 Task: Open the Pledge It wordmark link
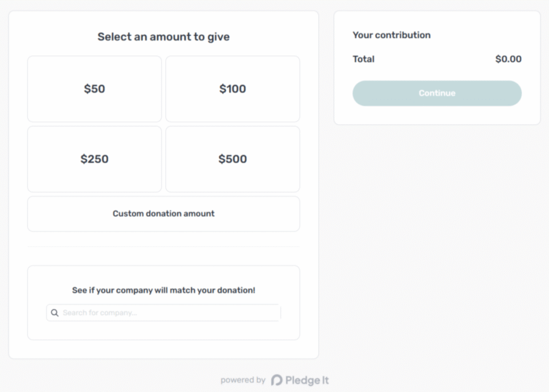pyautogui.click(x=307, y=380)
